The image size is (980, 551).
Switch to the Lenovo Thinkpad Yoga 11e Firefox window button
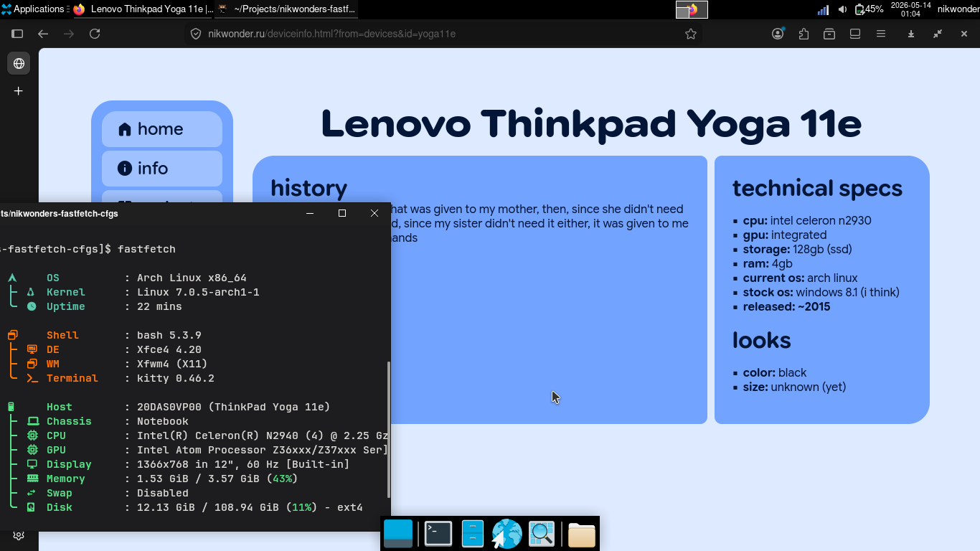click(x=142, y=9)
